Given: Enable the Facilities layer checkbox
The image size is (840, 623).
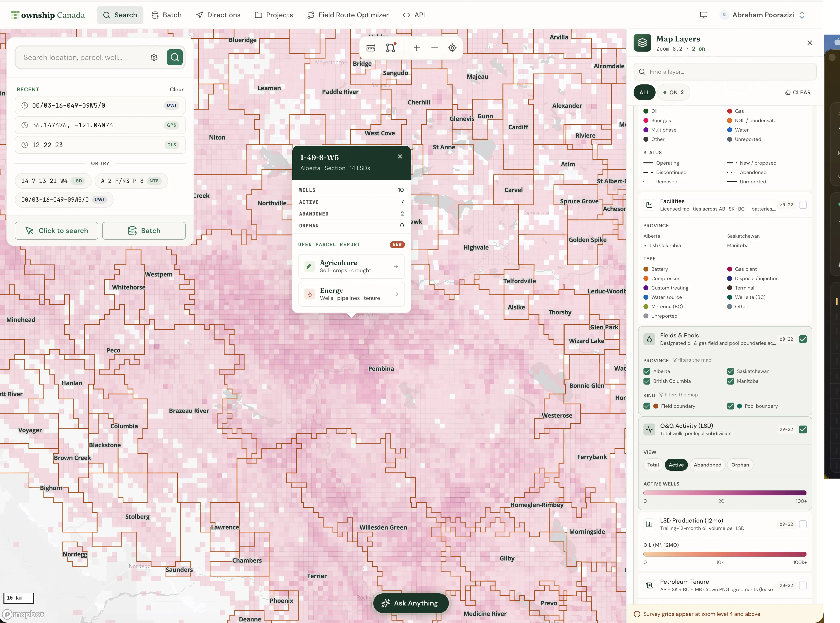Looking at the screenshot, I should point(803,205).
